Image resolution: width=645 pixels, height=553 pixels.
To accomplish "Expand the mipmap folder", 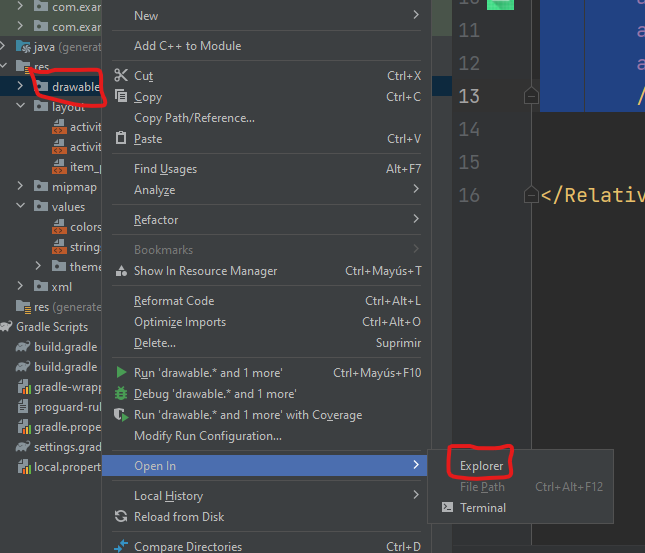I will [21, 187].
